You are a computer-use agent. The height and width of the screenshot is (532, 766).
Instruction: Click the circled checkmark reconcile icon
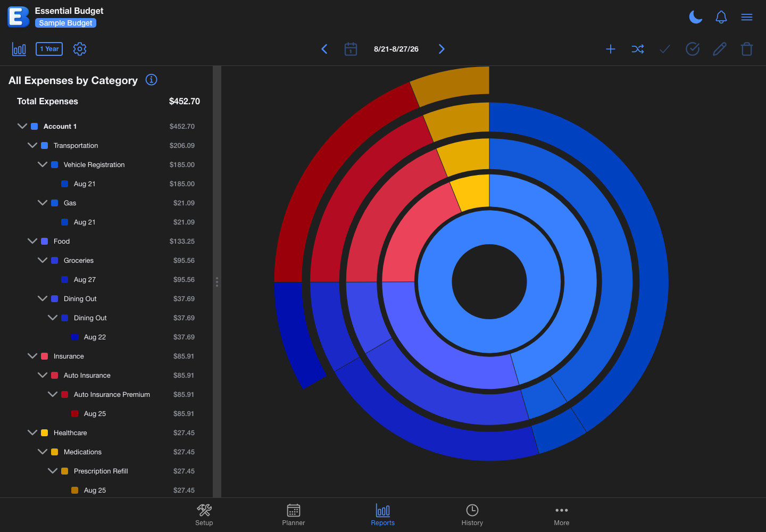(x=693, y=49)
